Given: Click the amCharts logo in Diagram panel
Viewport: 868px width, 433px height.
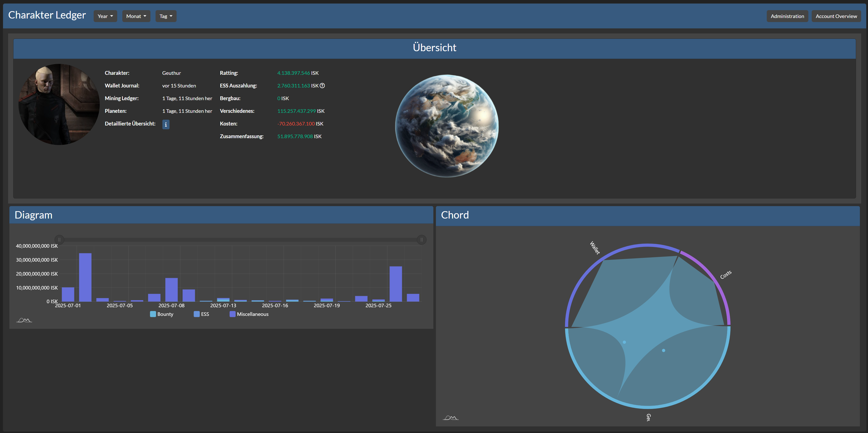Looking at the screenshot, I should tap(24, 320).
